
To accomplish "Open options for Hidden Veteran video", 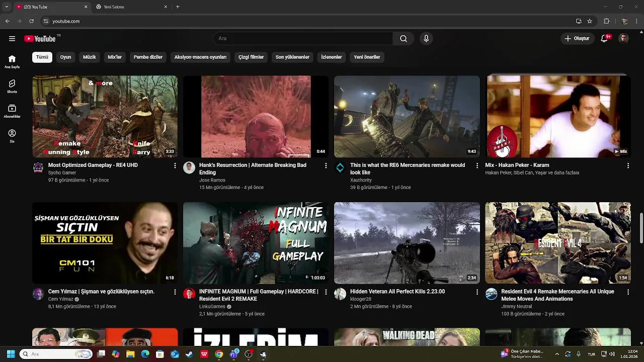I will pos(477,292).
